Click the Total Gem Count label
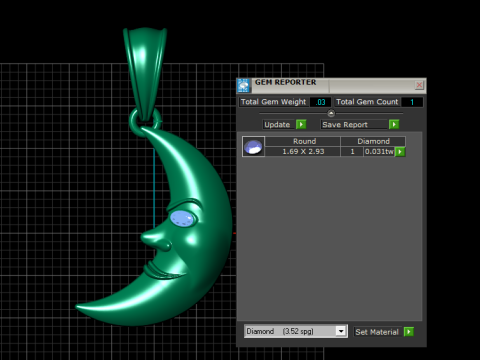Viewport: 480px width, 360px height. (367, 102)
